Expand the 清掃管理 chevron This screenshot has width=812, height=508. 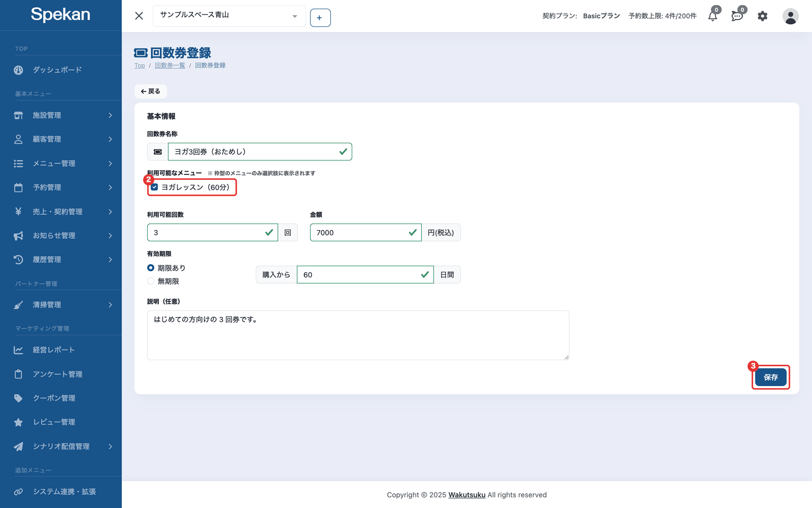click(x=110, y=305)
